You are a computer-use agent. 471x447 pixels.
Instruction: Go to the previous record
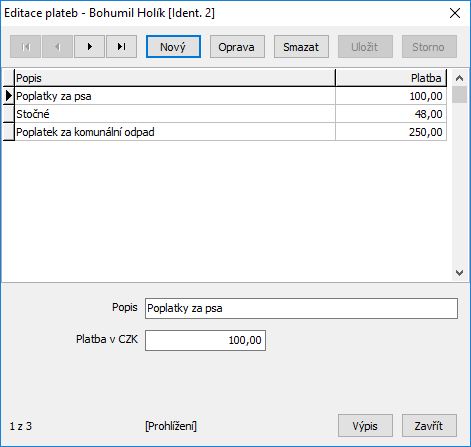[57, 47]
